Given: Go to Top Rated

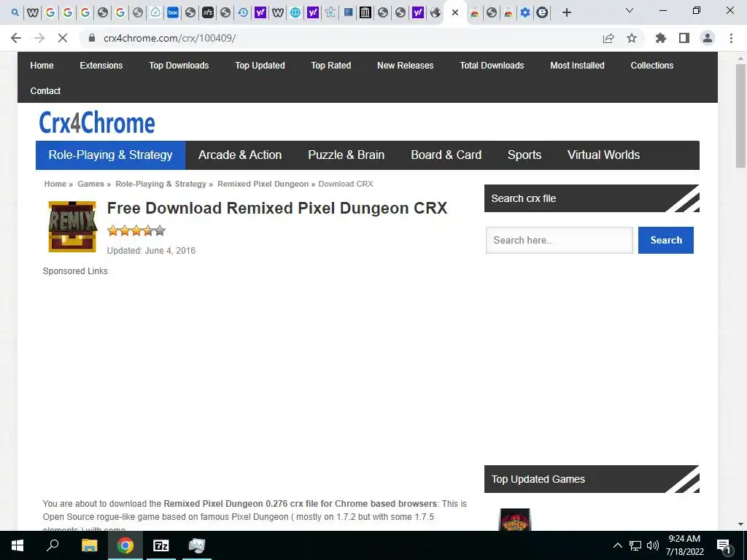Looking at the screenshot, I should pos(330,65).
